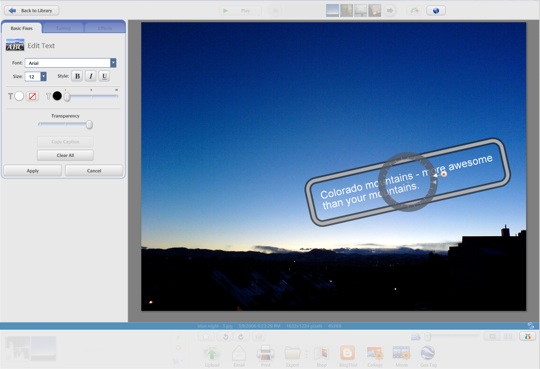Open the Font dropdown showing Arial

click(x=113, y=63)
